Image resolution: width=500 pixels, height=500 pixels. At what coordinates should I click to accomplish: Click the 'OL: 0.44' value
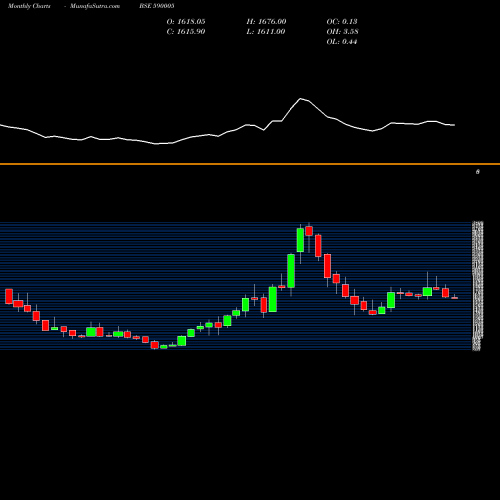point(342,42)
